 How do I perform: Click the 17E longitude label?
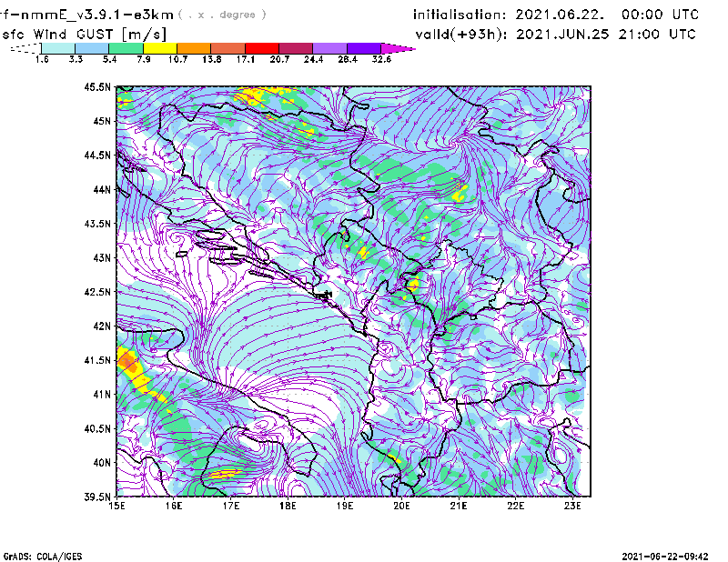pyautogui.click(x=231, y=506)
